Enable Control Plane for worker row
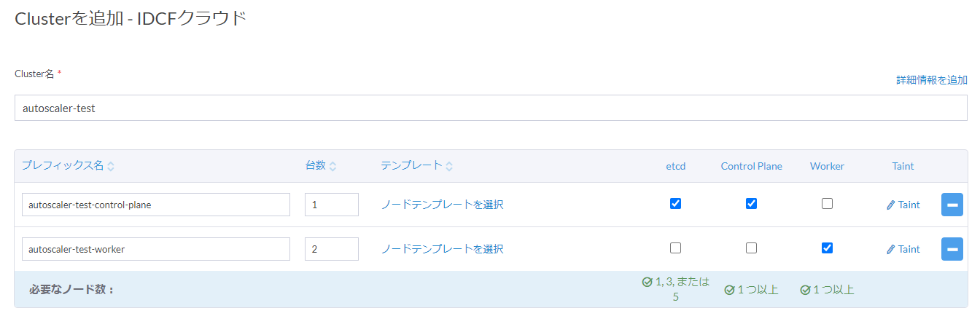Viewport: 980px width, 316px height. tap(751, 248)
